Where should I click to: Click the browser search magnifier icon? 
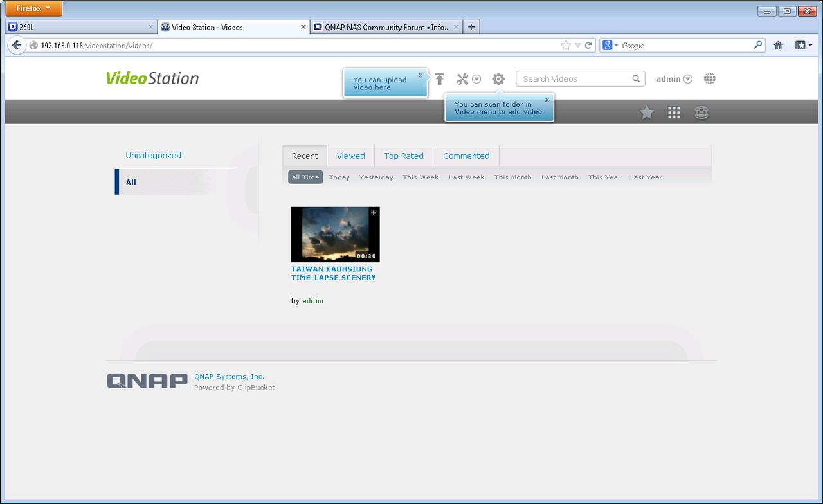coord(758,45)
